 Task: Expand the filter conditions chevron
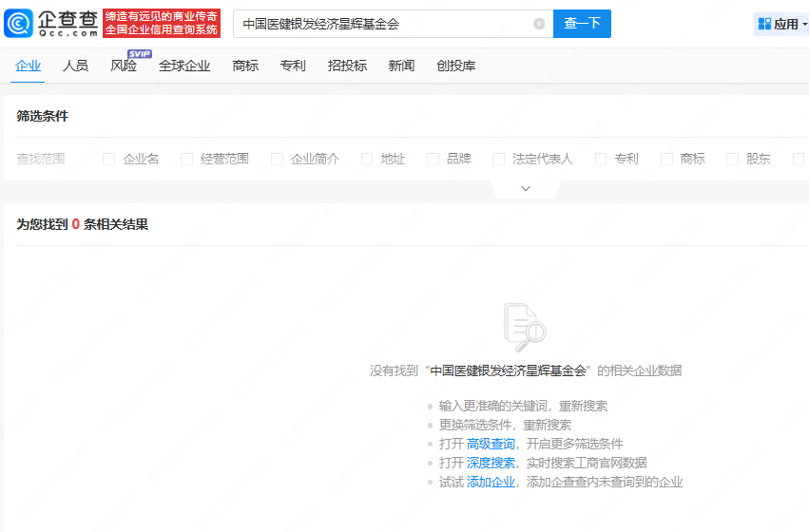click(x=525, y=188)
